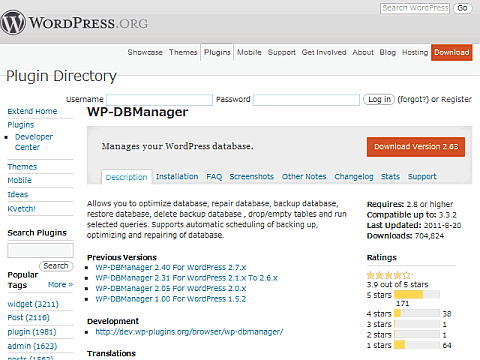Viewport: 480px width, 360px height.
Task: Click the 4 stars rating bar
Action: click(417, 313)
